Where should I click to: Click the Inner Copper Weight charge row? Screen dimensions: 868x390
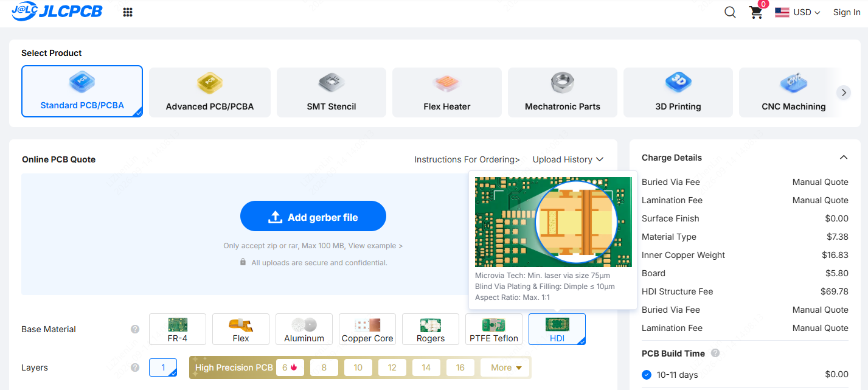[745, 255]
